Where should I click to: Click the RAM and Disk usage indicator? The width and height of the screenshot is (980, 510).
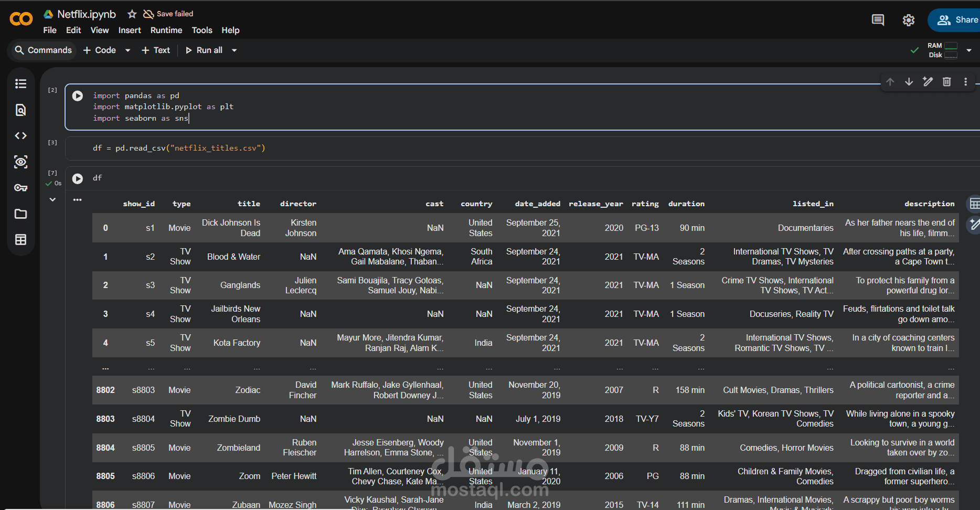943,50
